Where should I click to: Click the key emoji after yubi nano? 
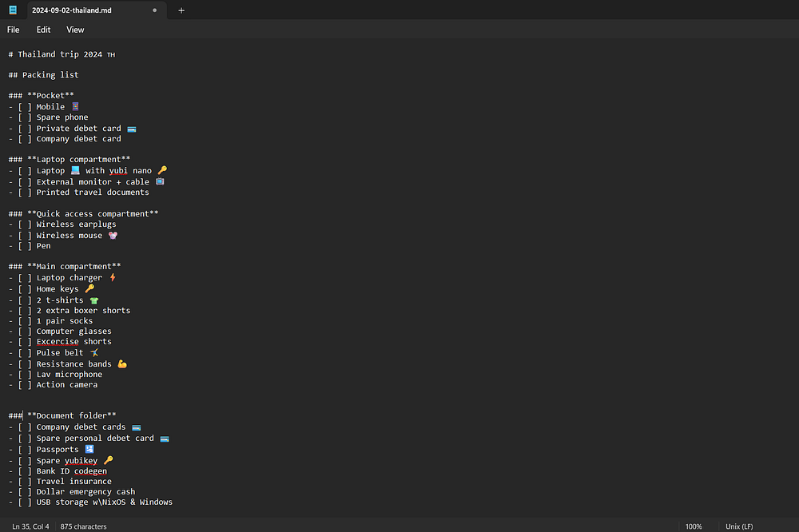(x=162, y=170)
